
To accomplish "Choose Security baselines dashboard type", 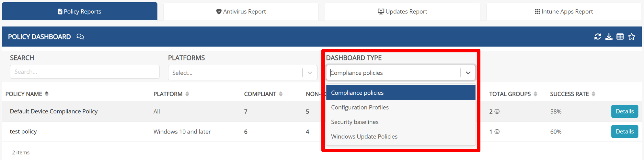I will click(355, 122).
